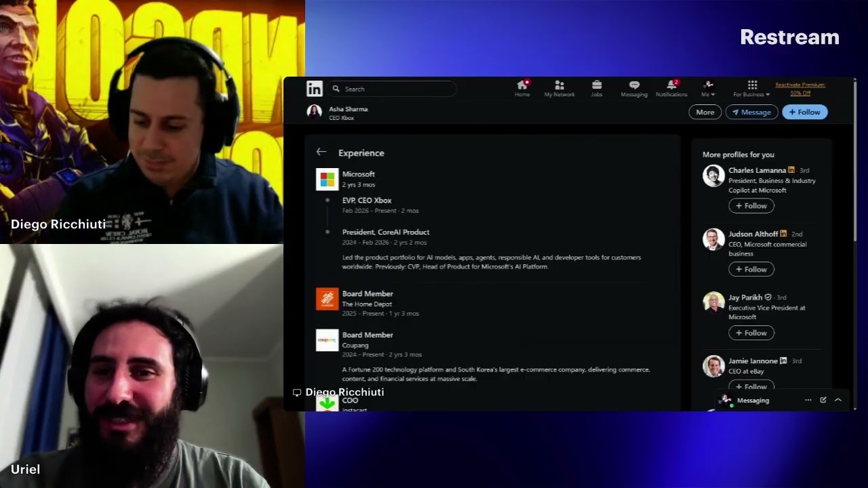Click the Messaging overlay title

(753, 401)
